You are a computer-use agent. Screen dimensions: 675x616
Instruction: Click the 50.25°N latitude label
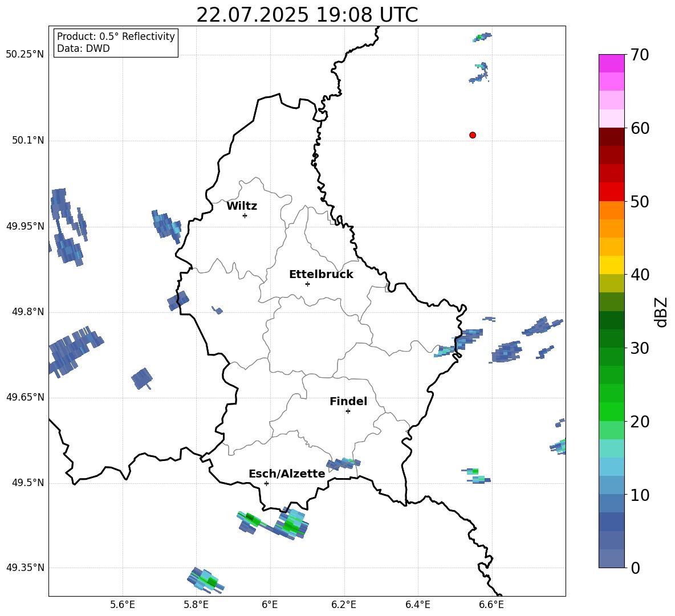(x=25, y=55)
